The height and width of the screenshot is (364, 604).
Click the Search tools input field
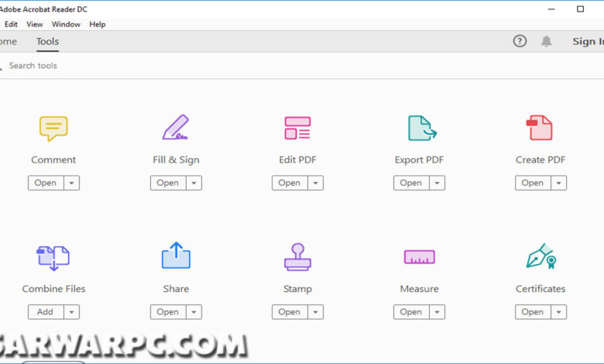(302, 66)
